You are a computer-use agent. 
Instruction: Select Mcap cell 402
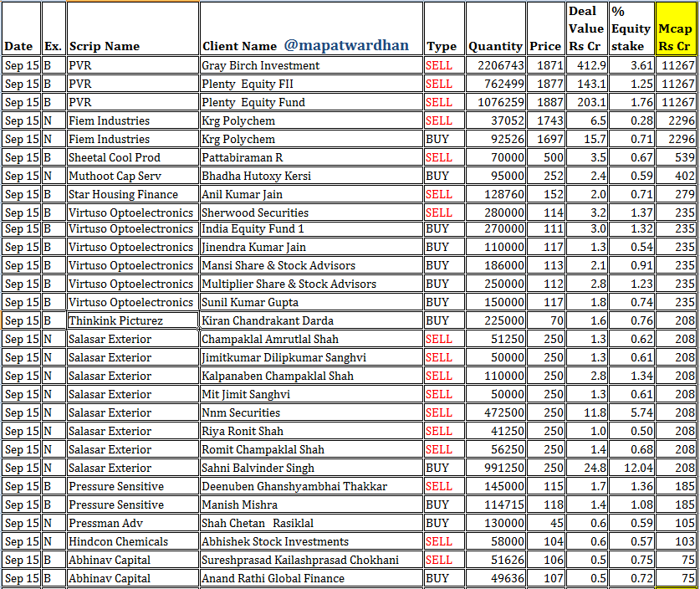(676, 176)
